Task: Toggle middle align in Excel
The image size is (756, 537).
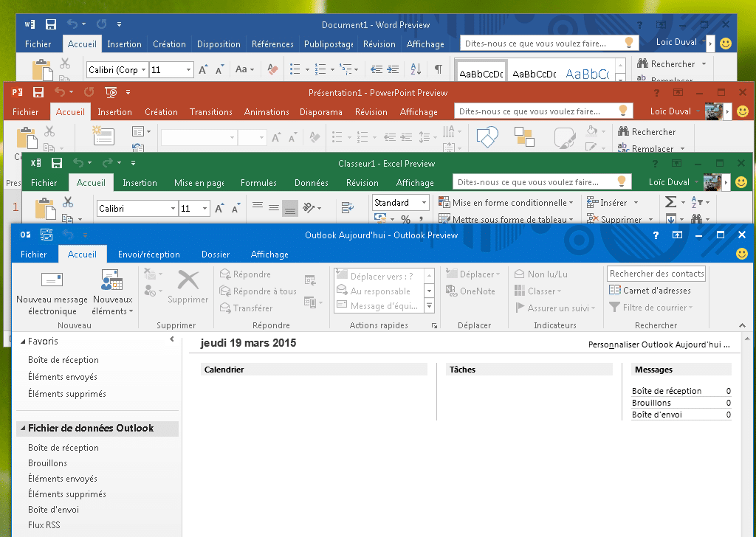Action: pos(274,208)
